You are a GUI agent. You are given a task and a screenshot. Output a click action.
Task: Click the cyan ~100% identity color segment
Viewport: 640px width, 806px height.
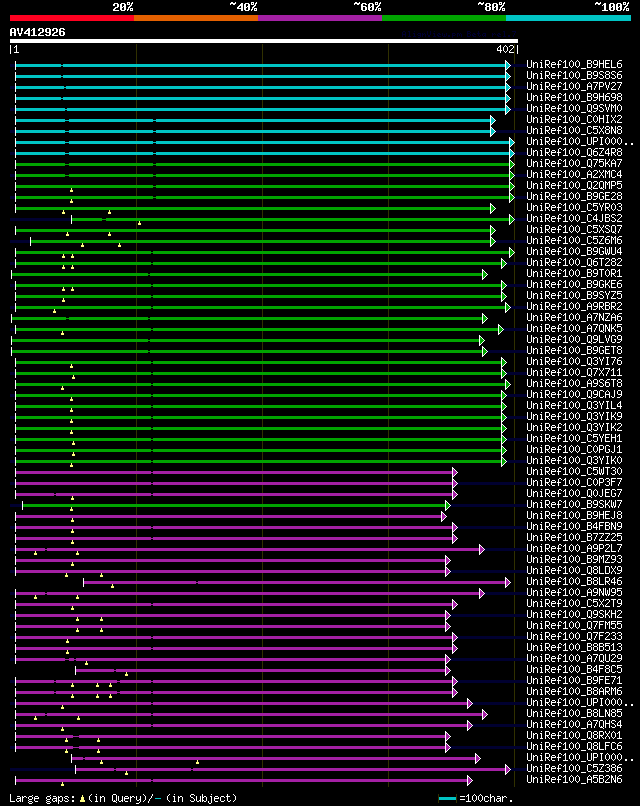click(x=569, y=18)
